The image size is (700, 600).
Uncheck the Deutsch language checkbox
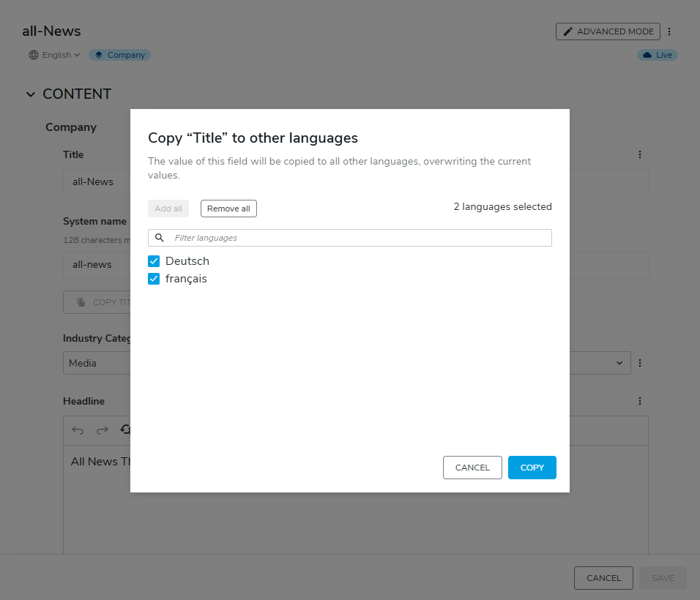coord(154,261)
